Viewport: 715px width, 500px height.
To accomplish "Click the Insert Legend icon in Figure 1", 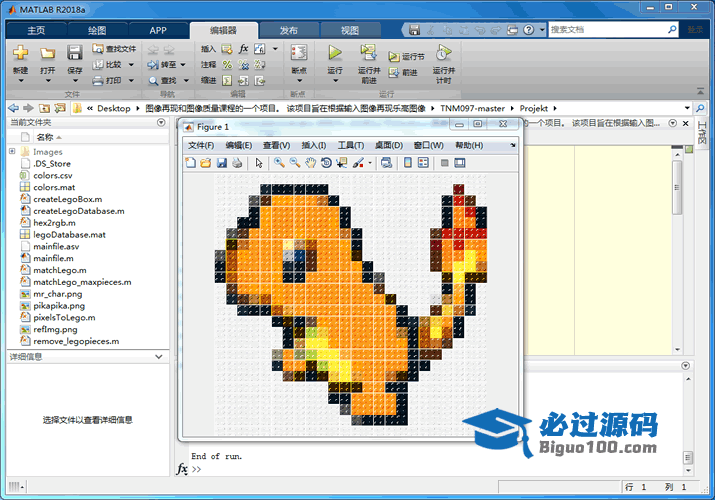I will [x=423, y=163].
